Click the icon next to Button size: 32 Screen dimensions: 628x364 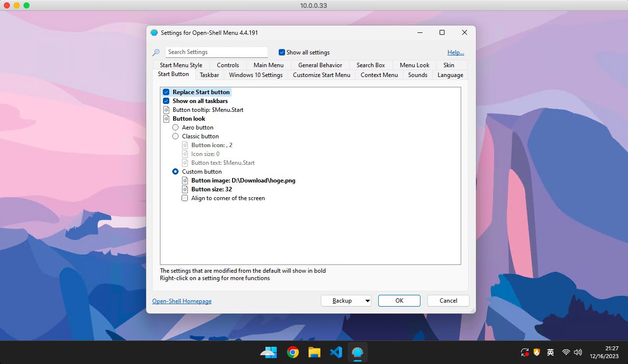[x=185, y=189]
